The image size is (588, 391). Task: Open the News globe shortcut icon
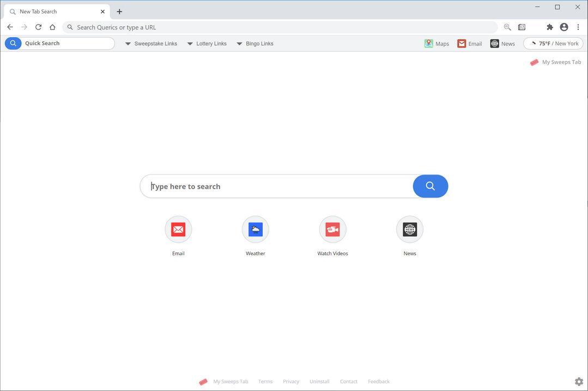tap(410, 229)
